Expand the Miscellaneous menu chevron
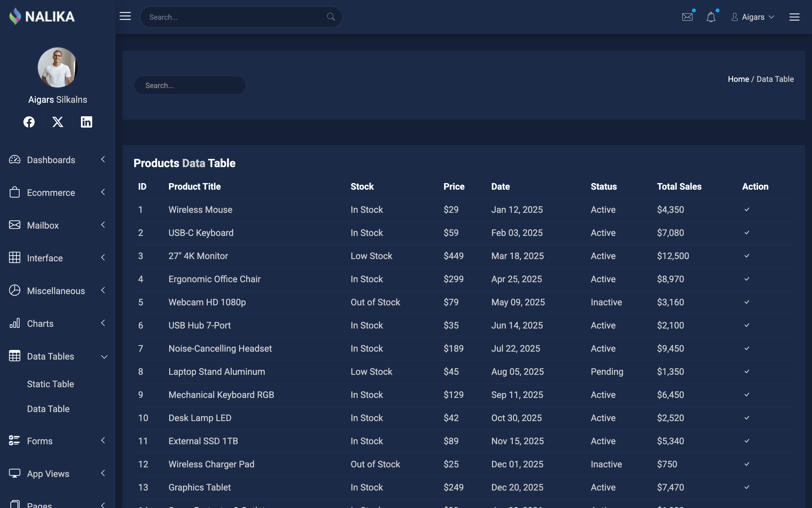The width and height of the screenshot is (812, 508). pos(103,290)
